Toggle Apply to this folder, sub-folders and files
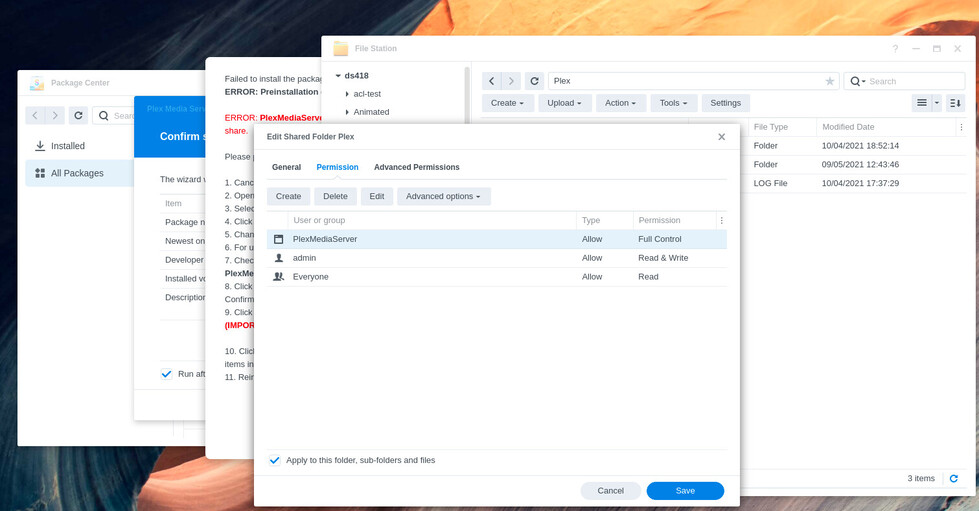The width and height of the screenshot is (979, 511). (275, 460)
